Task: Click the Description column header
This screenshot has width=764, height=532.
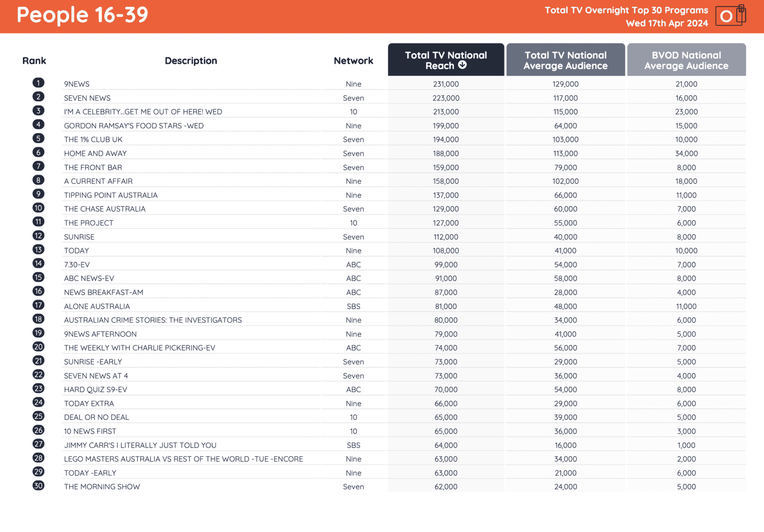Action: point(191,61)
